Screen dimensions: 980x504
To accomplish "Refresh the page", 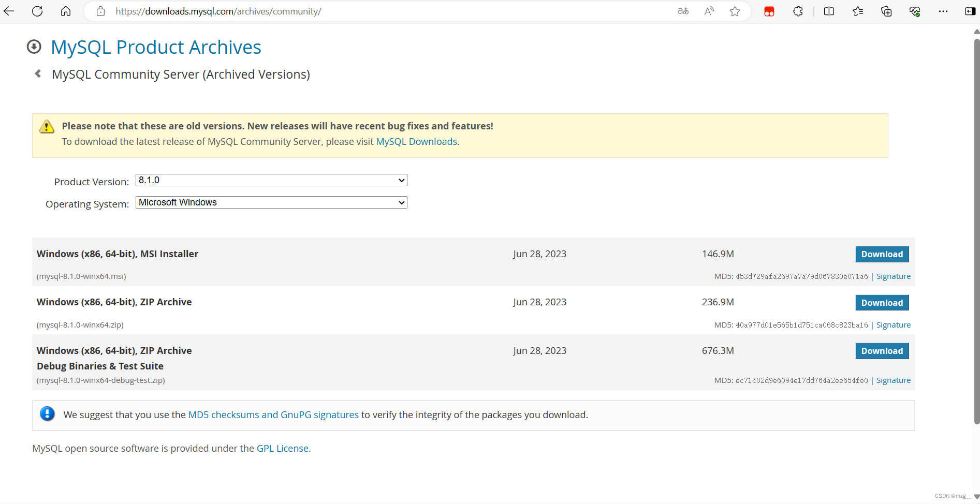I will click(37, 11).
